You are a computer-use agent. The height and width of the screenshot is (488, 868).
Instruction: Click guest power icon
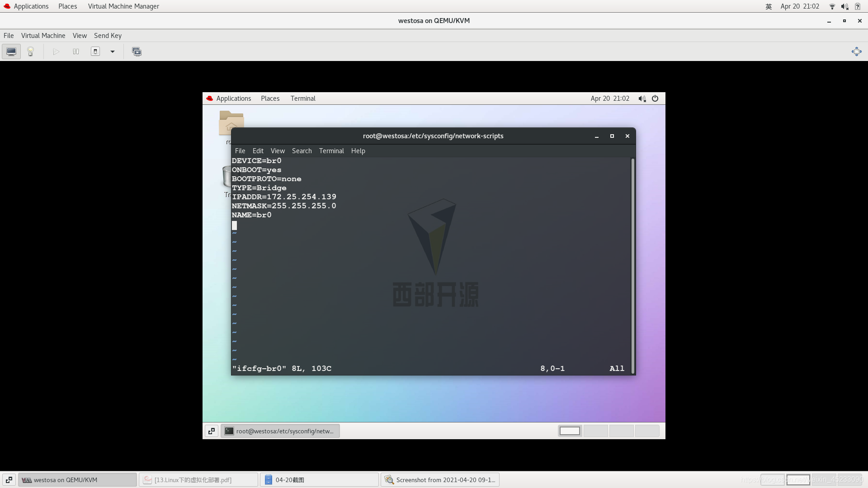pyautogui.click(x=655, y=99)
